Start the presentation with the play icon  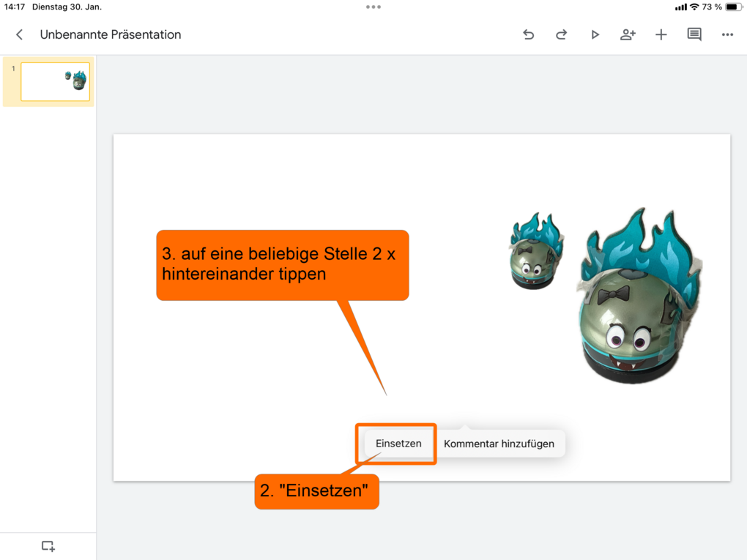595,34
